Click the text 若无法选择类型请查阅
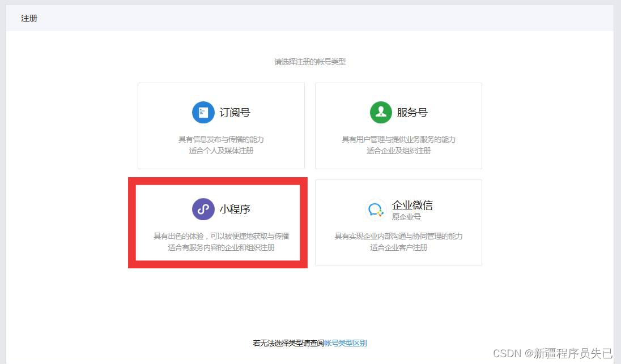 288,343
